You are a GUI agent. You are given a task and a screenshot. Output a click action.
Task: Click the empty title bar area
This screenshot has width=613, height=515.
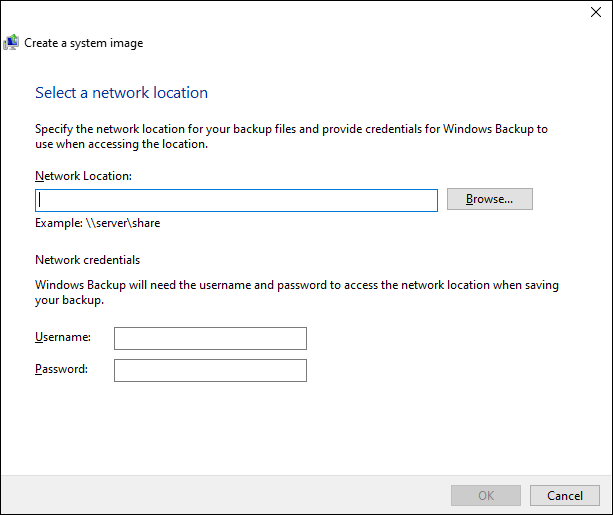click(300, 14)
